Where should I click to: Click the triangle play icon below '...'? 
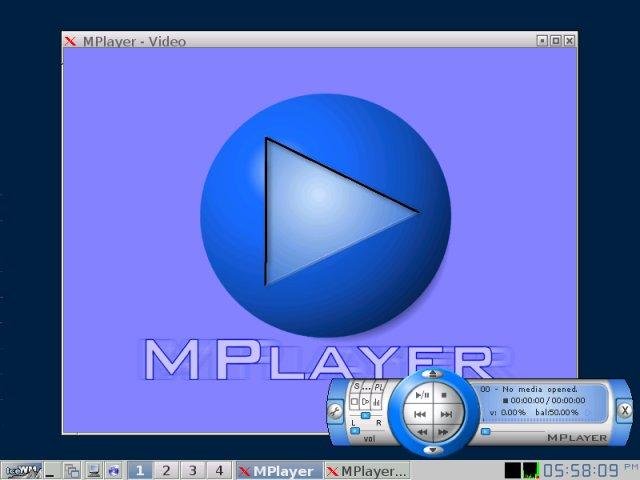(x=365, y=402)
